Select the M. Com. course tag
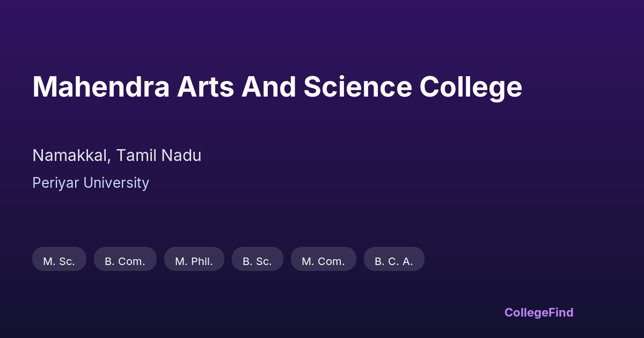 click(x=323, y=261)
